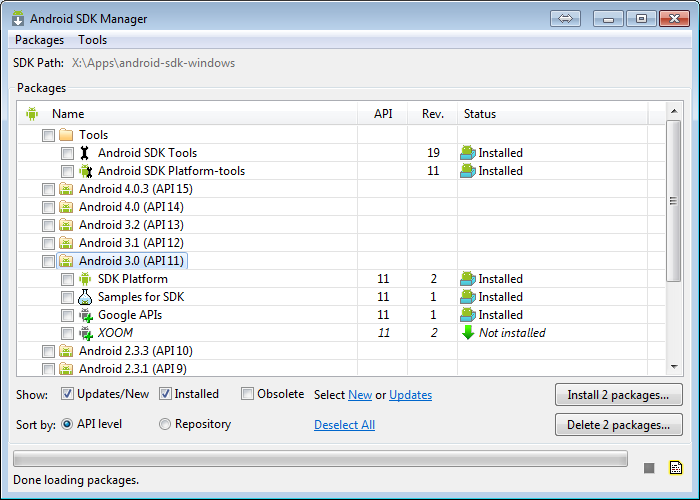Click the Android SDK Manager title bar icon
Image resolution: width=700 pixels, height=500 pixels.
(x=18, y=18)
